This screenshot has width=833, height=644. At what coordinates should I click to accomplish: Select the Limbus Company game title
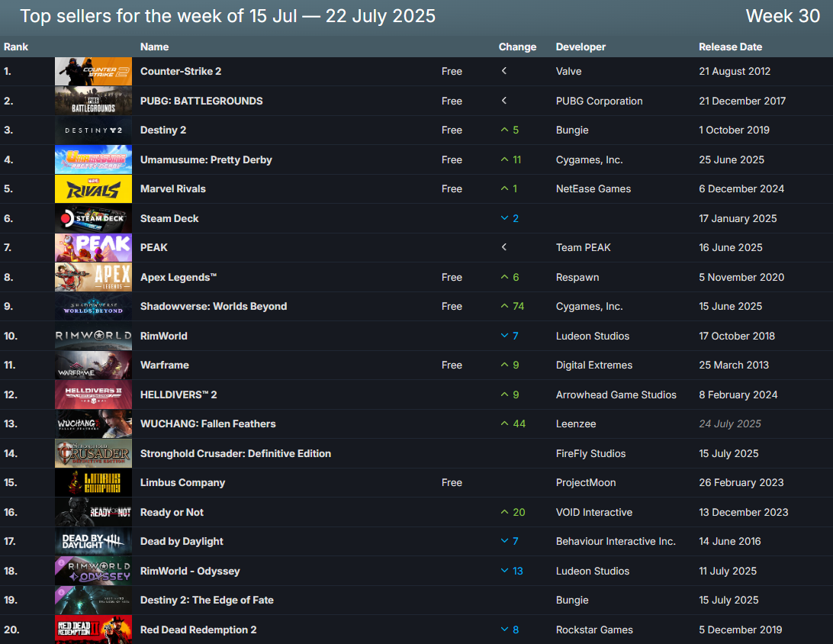pyautogui.click(x=182, y=482)
